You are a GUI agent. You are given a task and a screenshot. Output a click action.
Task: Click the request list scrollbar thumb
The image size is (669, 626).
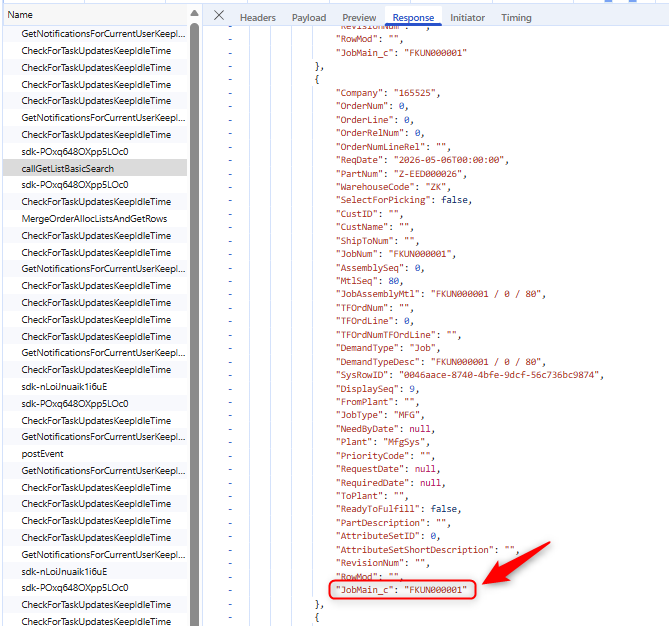click(x=195, y=324)
